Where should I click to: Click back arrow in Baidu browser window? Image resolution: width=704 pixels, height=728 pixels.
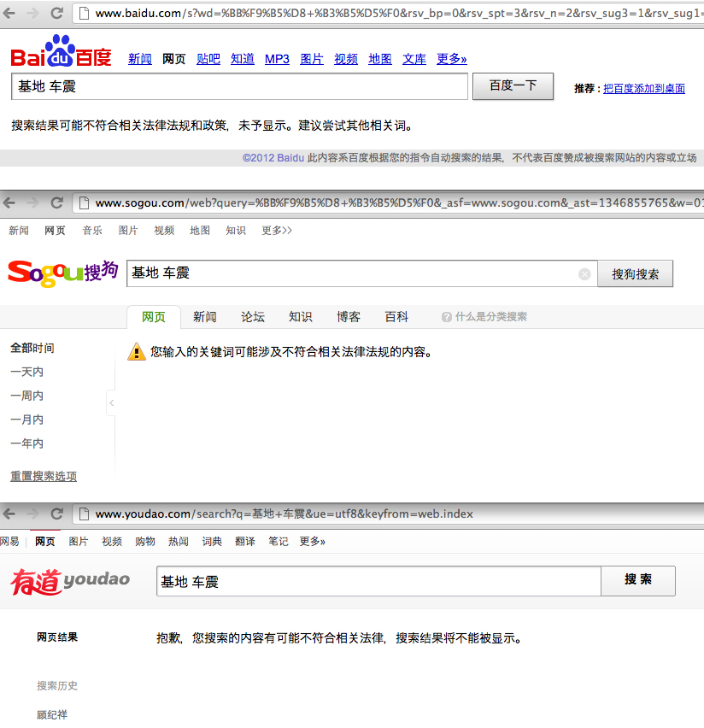[9, 13]
